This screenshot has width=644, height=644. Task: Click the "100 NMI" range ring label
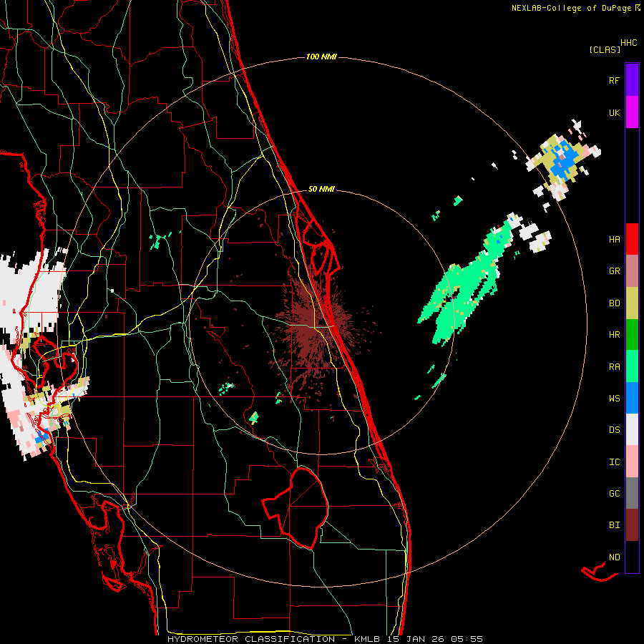(321, 57)
